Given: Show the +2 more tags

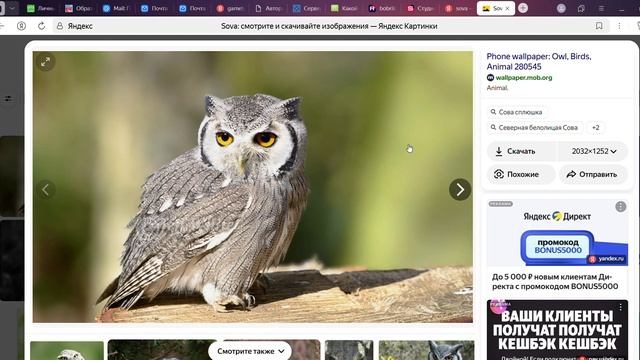Looking at the screenshot, I should coord(596,128).
